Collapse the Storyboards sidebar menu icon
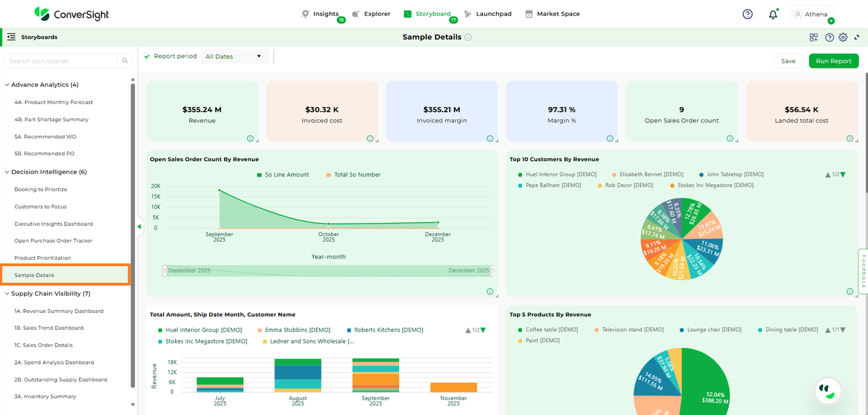This screenshot has width=868, height=415. point(11,37)
